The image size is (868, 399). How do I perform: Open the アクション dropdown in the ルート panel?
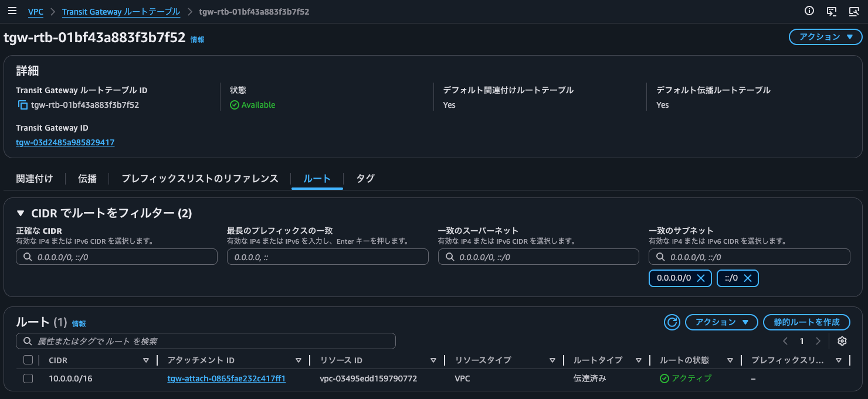click(x=721, y=322)
